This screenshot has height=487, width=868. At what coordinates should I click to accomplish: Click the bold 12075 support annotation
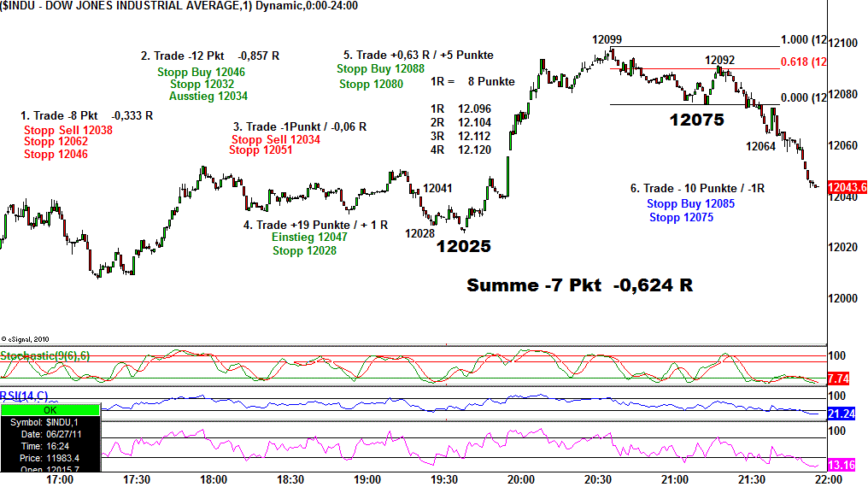coord(696,120)
